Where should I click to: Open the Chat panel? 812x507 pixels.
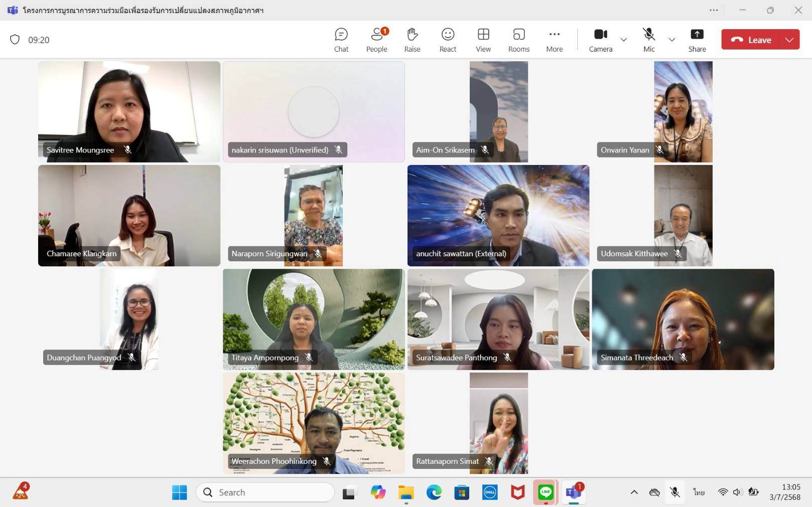pyautogui.click(x=341, y=40)
